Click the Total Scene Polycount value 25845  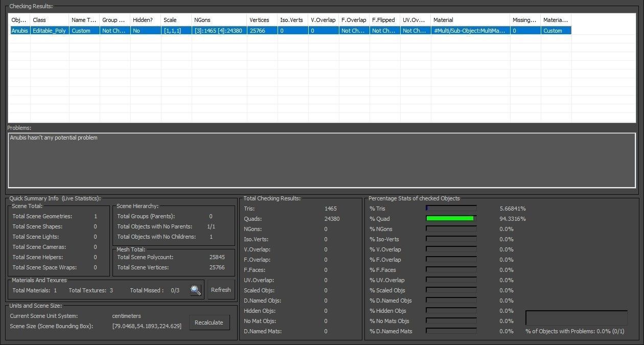coord(217,257)
